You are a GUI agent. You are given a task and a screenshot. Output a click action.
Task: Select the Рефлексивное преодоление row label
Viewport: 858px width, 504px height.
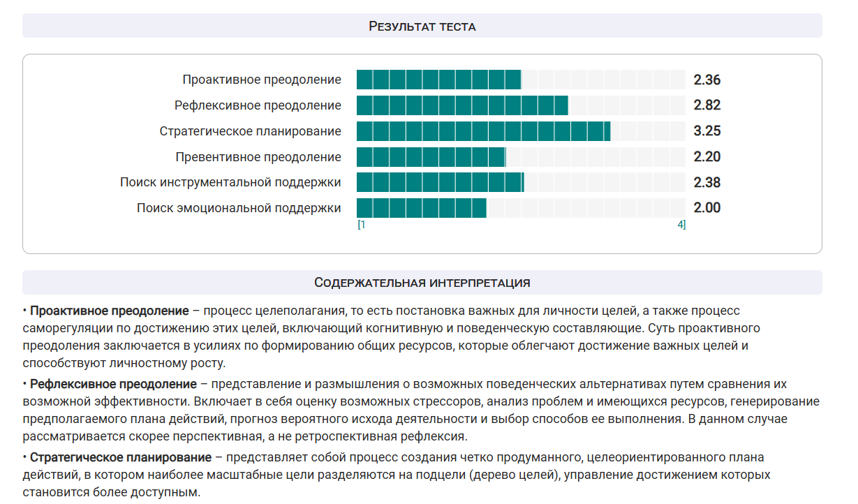point(258,105)
